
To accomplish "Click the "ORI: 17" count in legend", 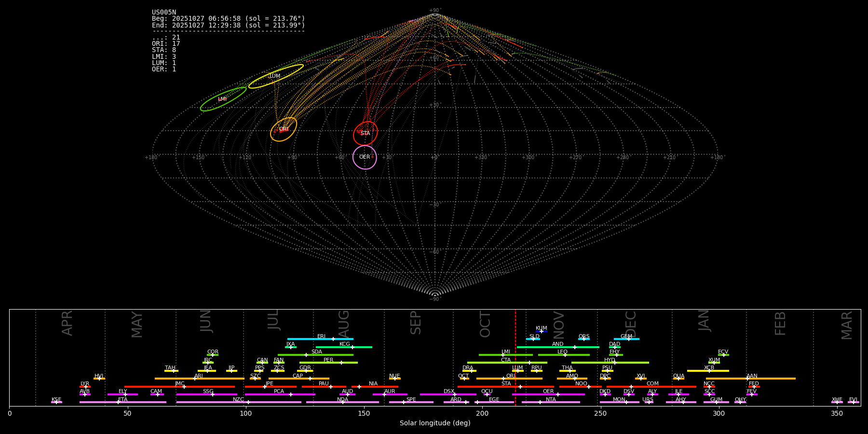I will point(166,44).
